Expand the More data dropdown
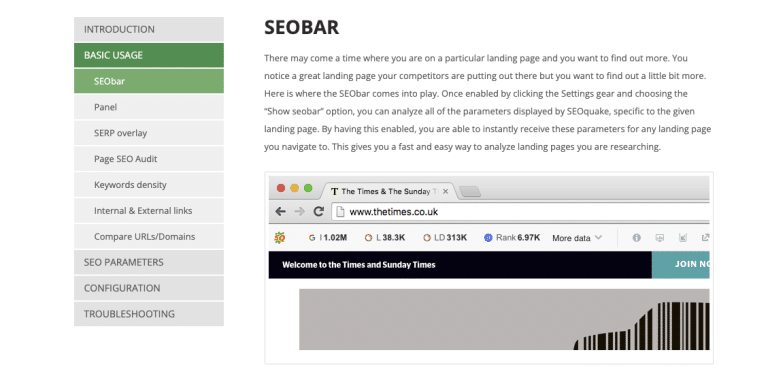 577,238
